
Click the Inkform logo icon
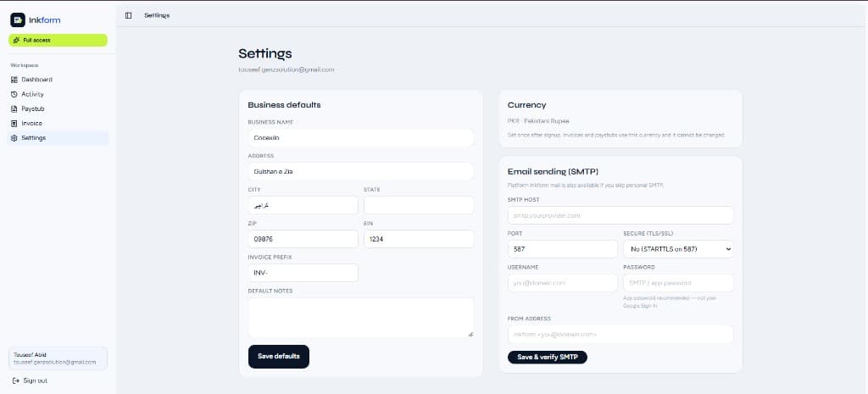18,20
